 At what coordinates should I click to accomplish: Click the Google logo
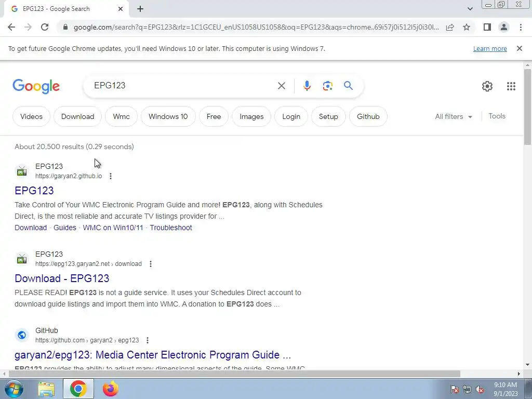click(36, 86)
